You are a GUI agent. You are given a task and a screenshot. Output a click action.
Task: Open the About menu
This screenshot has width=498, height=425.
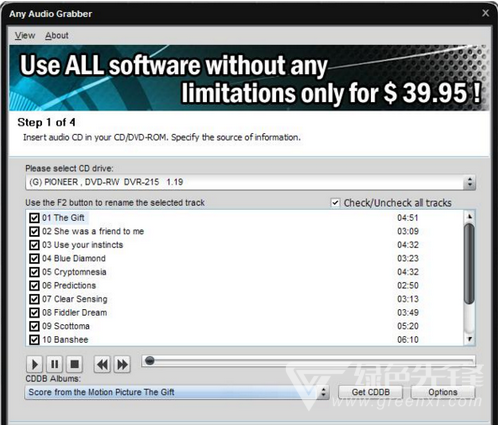point(57,35)
